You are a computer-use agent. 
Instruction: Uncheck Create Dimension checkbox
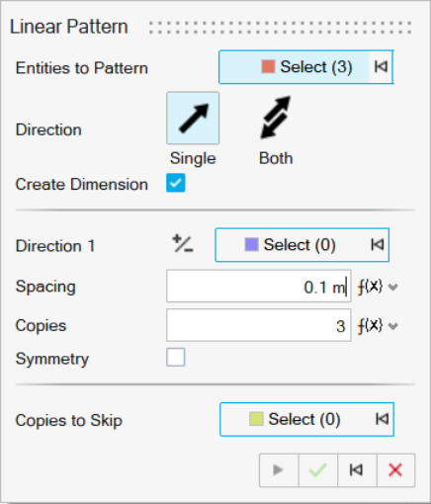[x=176, y=183]
